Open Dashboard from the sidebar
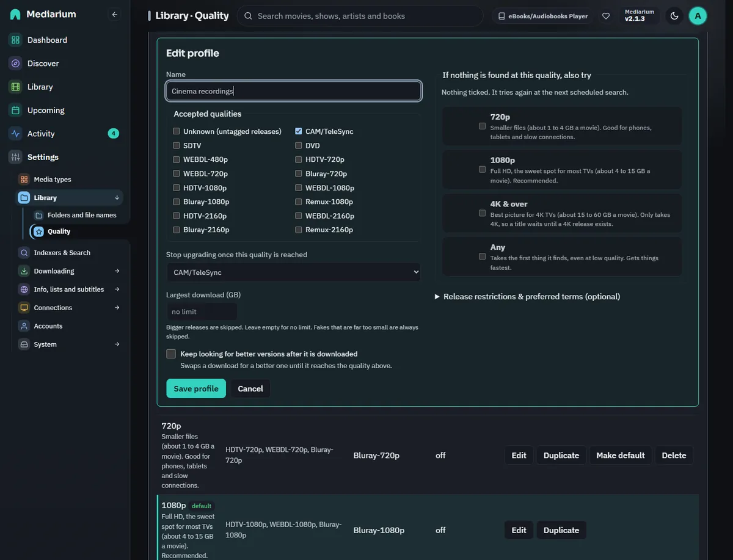The image size is (733, 560). 65,40
